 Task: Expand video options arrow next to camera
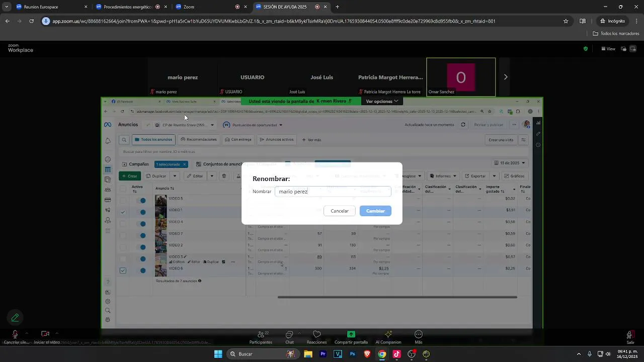(x=57, y=333)
